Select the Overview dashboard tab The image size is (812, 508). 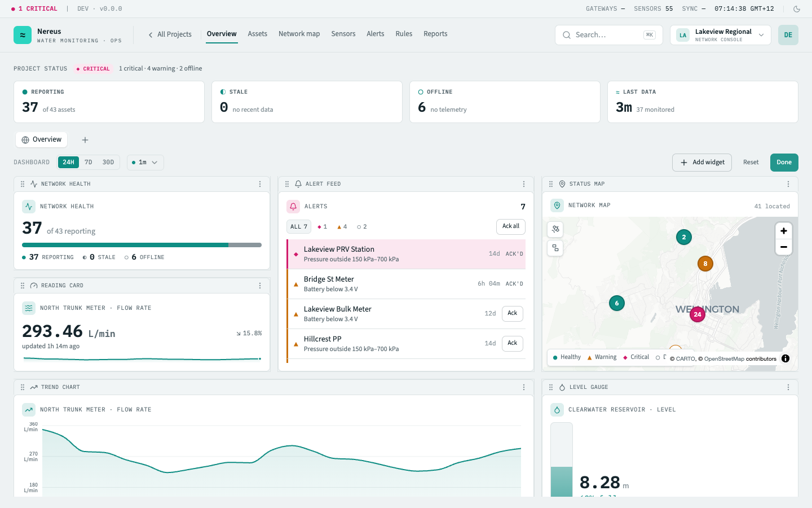pyautogui.click(x=41, y=139)
